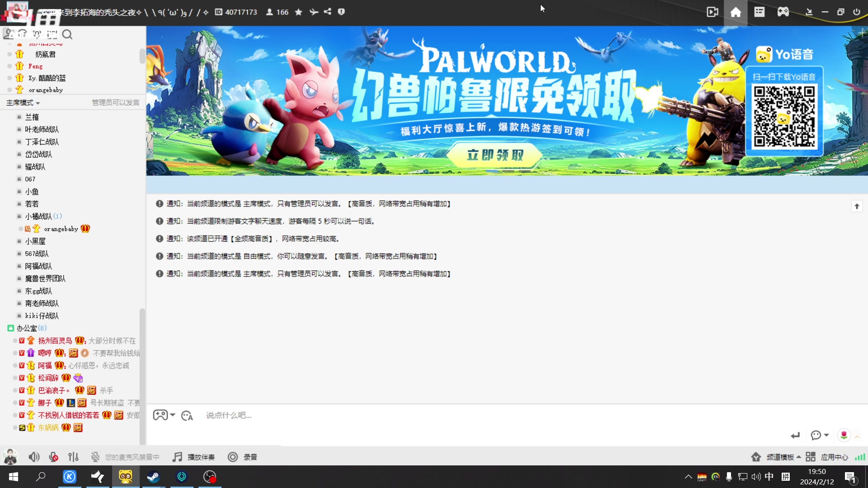Send a rose using the flower icon
Image resolution: width=868 pixels, height=488 pixels.
click(x=844, y=435)
